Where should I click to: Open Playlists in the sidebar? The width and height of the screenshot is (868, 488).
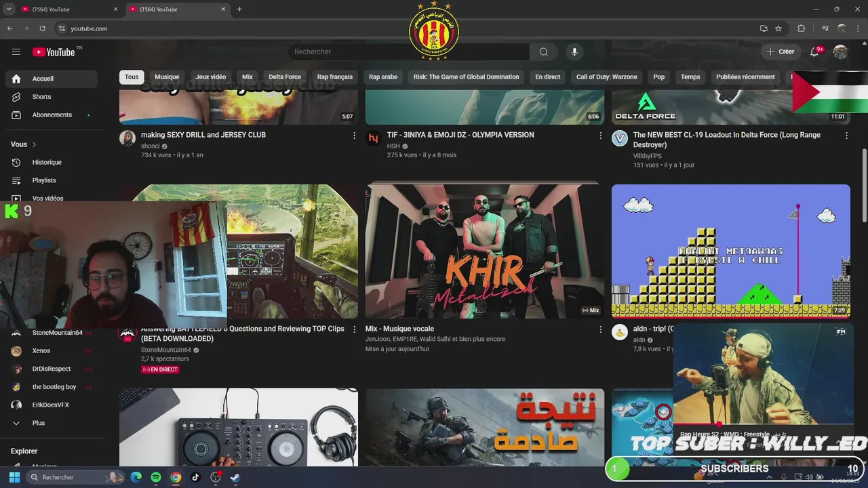pyautogui.click(x=52, y=180)
